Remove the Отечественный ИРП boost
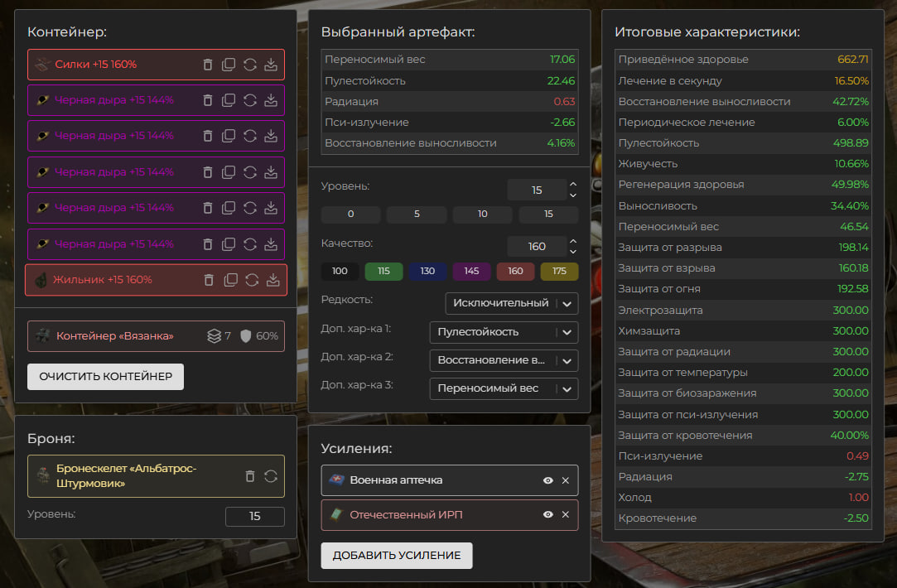897x588 pixels. click(x=566, y=514)
